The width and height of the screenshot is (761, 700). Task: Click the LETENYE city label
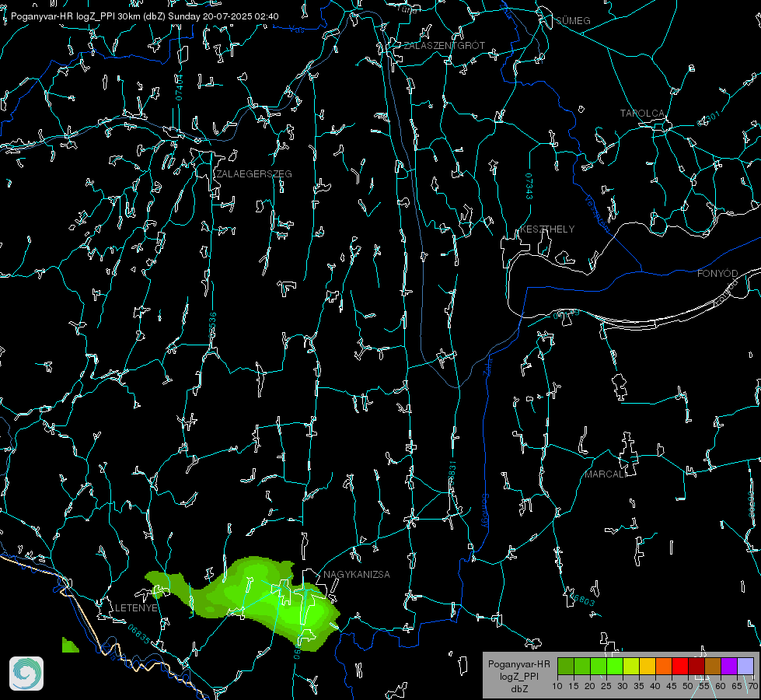coord(136,608)
